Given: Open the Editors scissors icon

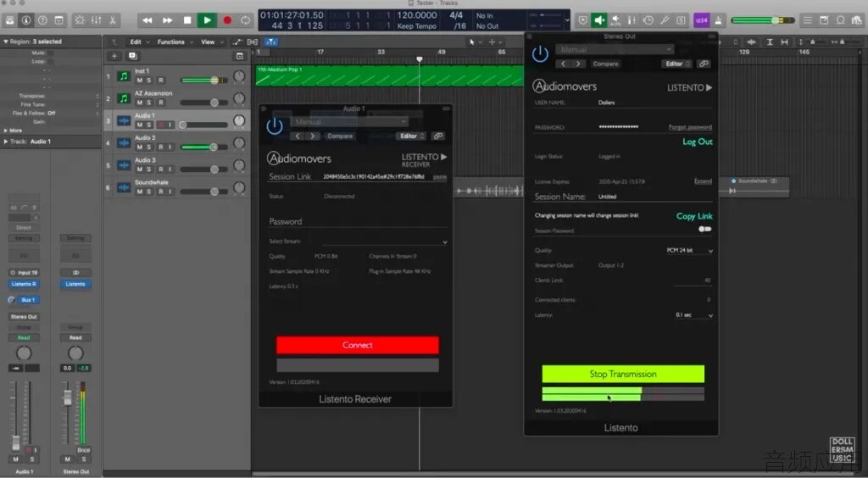Looking at the screenshot, I should [113, 20].
